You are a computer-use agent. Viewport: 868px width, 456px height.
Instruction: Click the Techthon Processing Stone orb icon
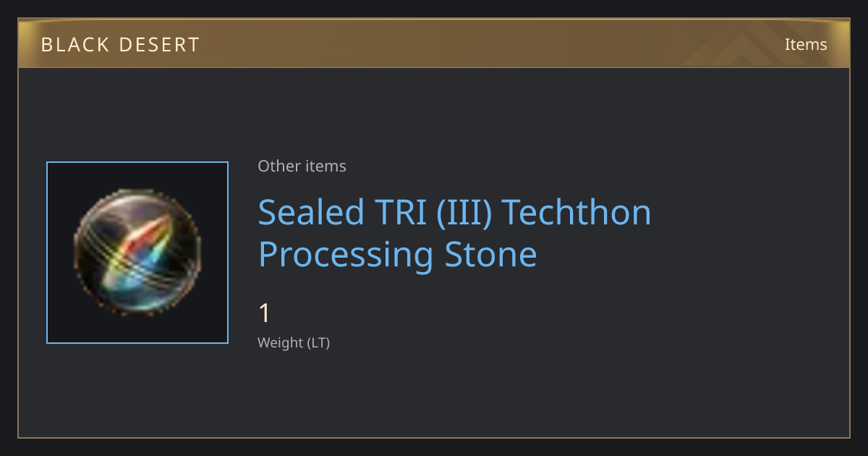click(x=137, y=253)
